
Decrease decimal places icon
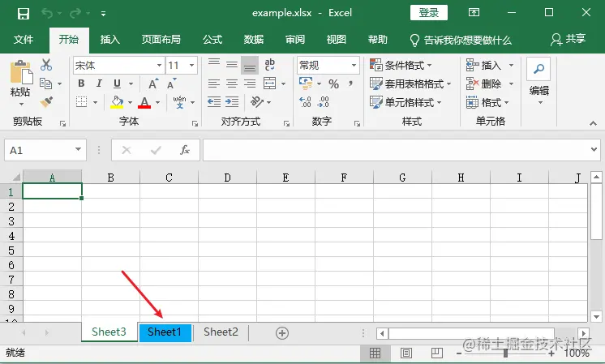pyautogui.click(x=324, y=102)
